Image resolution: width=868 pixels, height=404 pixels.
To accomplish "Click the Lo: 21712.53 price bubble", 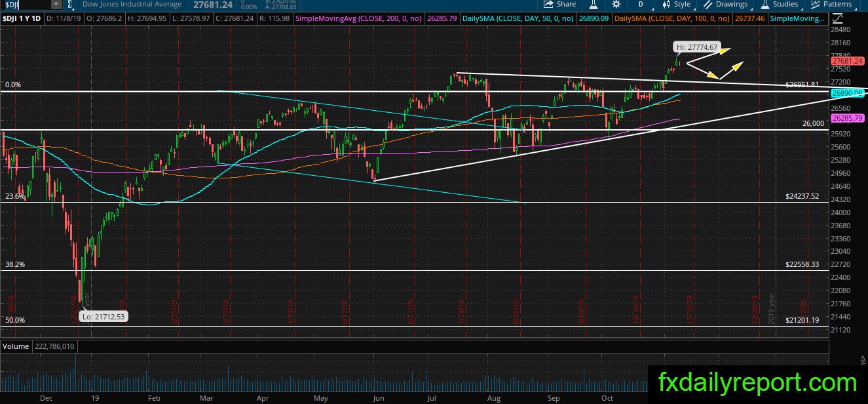I will (102, 317).
